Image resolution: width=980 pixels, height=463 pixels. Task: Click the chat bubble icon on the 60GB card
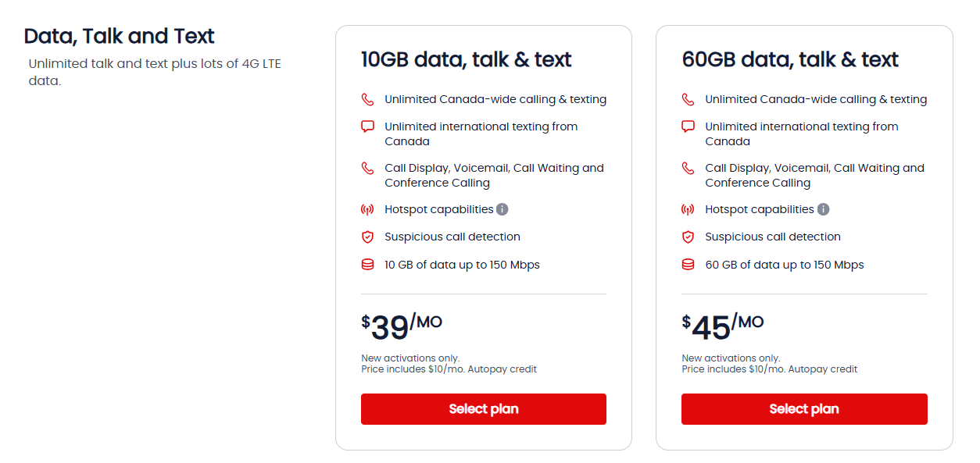pos(689,126)
